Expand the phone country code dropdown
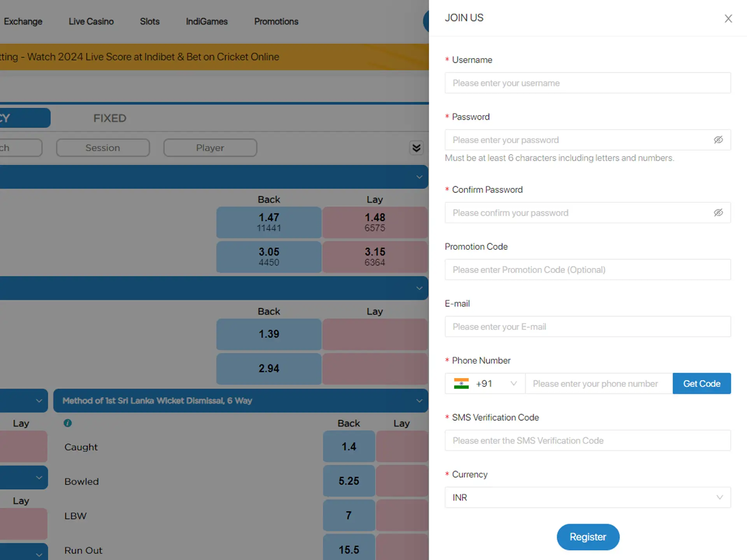 513,383
